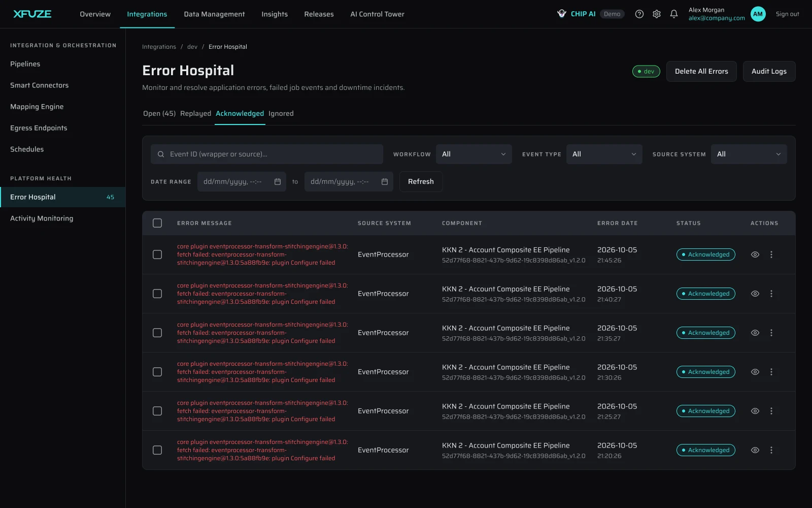Screen dimensions: 812x508
Task: View error details for 21:35:27 row
Action: [755, 333]
